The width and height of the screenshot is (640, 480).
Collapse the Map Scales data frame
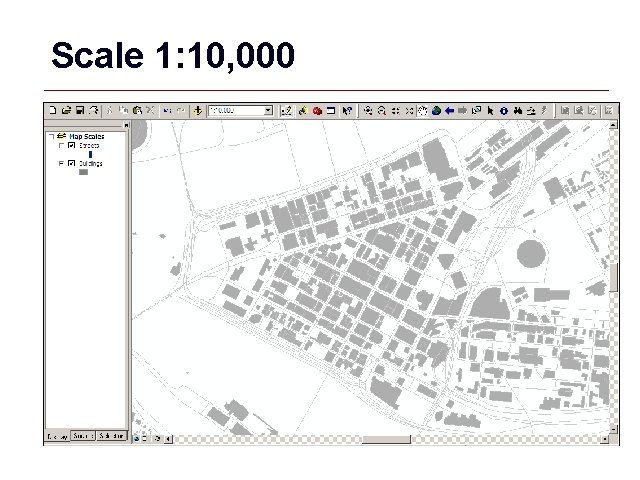click(51, 136)
